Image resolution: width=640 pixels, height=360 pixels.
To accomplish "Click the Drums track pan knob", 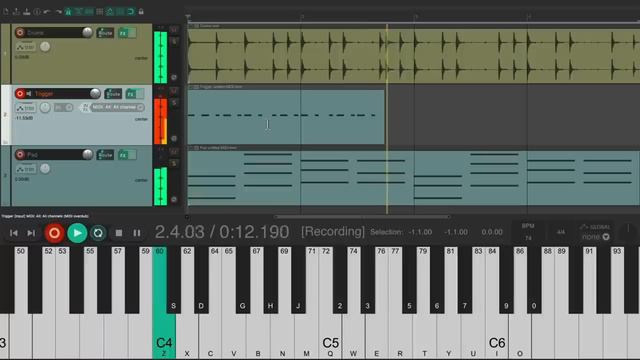I will [45, 47].
